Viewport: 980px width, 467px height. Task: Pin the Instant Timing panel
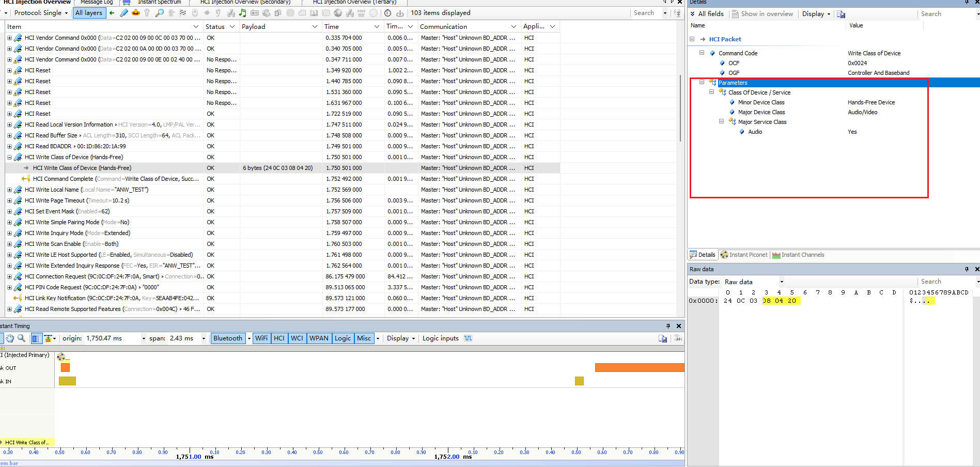668,326
